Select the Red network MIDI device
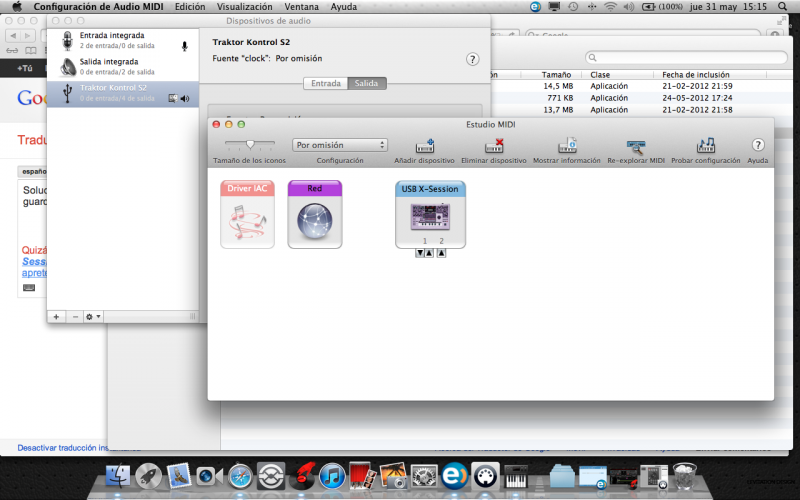 tap(315, 214)
